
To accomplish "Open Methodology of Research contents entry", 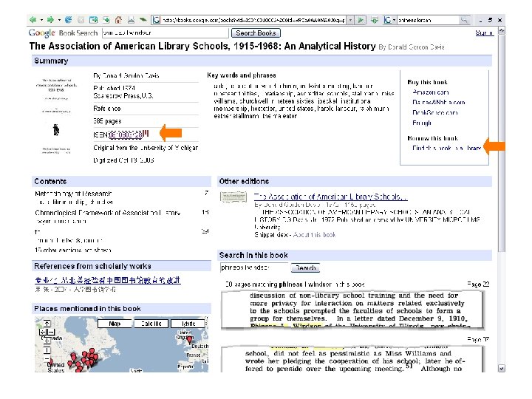I will [73, 194].
